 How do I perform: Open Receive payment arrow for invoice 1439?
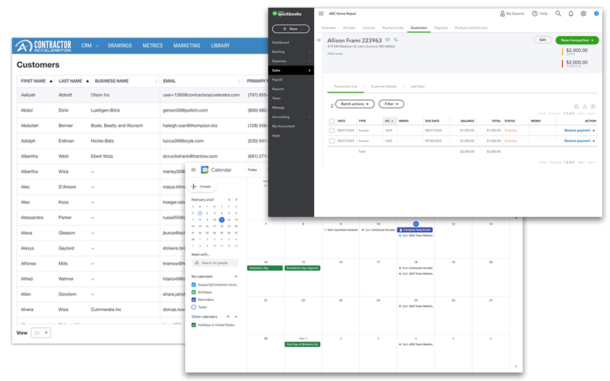[x=594, y=131]
